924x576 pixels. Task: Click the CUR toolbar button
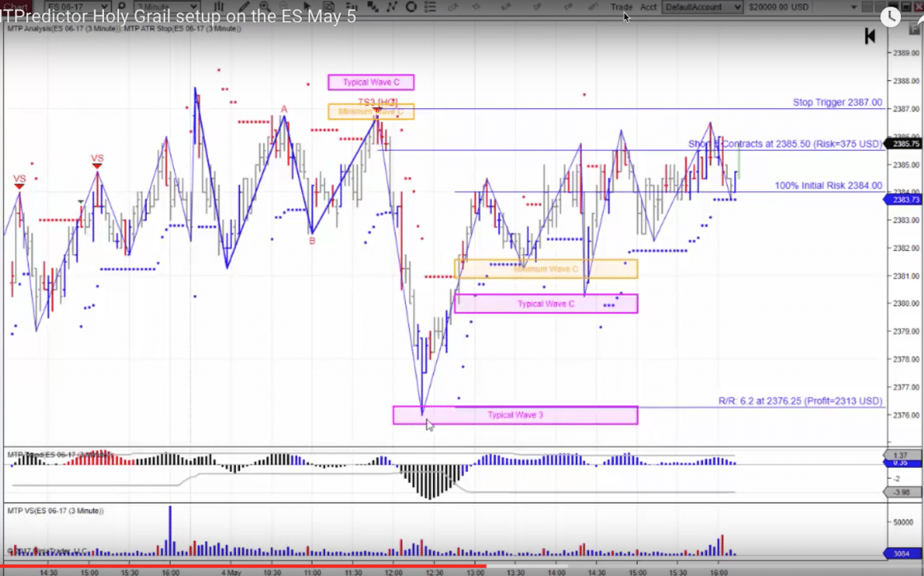coord(455,7)
